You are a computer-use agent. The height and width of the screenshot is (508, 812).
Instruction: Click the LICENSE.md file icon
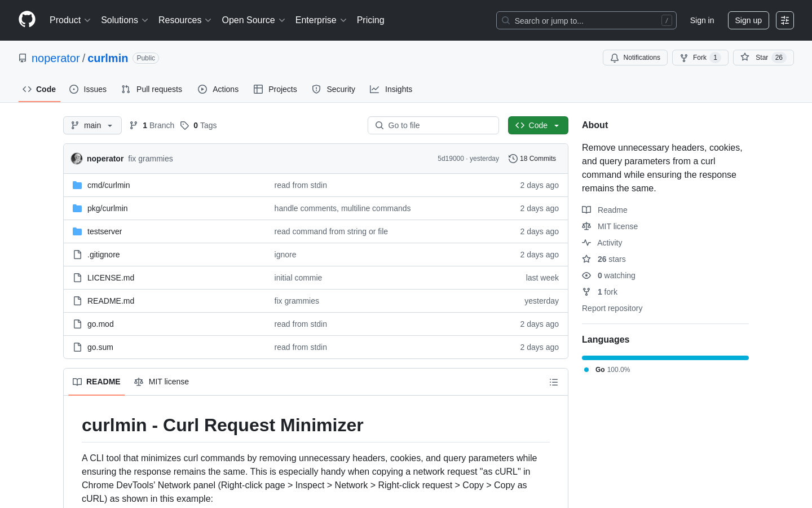pyautogui.click(x=77, y=278)
